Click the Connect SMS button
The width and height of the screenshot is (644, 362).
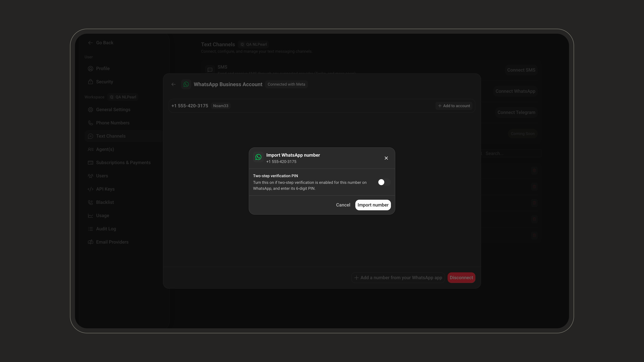coord(521,70)
